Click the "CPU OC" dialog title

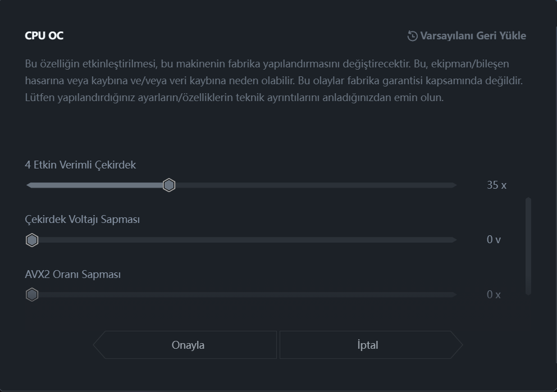(x=44, y=35)
